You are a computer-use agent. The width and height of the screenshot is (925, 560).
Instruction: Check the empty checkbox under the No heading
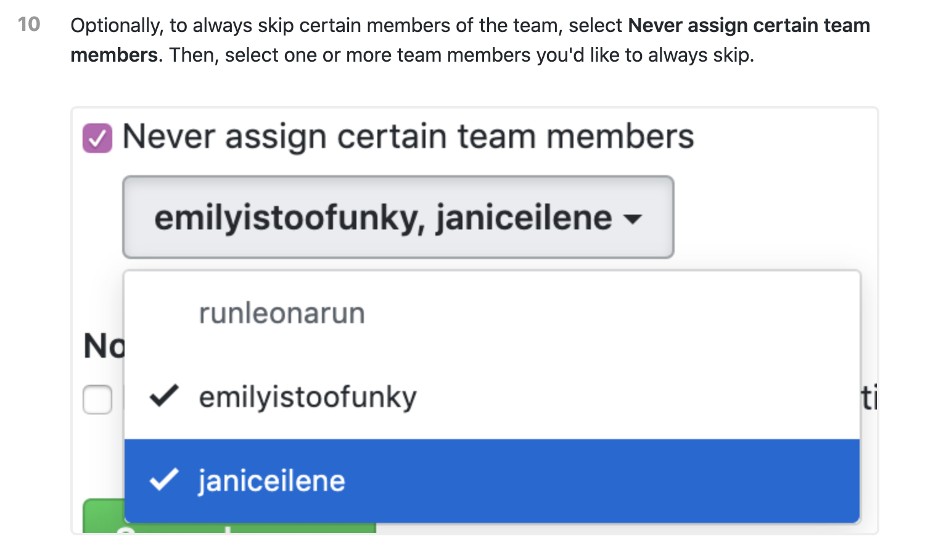click(97, 400)
